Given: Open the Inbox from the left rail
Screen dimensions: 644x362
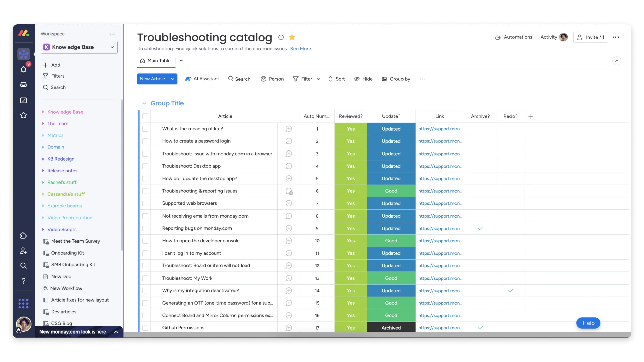Looking at the screenshot, I should [x=23, y=84].
